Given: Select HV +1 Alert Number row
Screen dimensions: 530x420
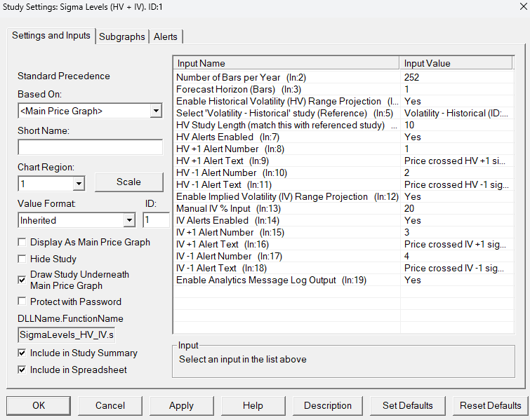Looking at the screenshot, I should [x=344, y=149].
